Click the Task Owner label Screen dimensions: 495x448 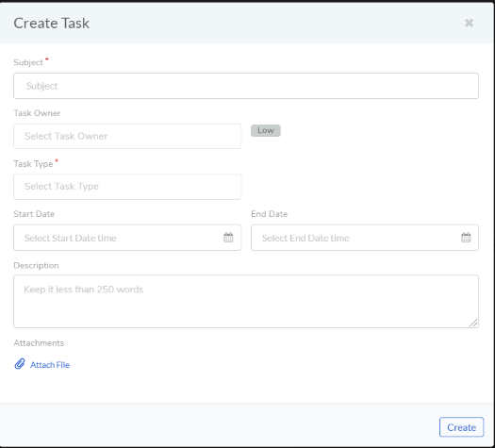[x=37, y=113]
